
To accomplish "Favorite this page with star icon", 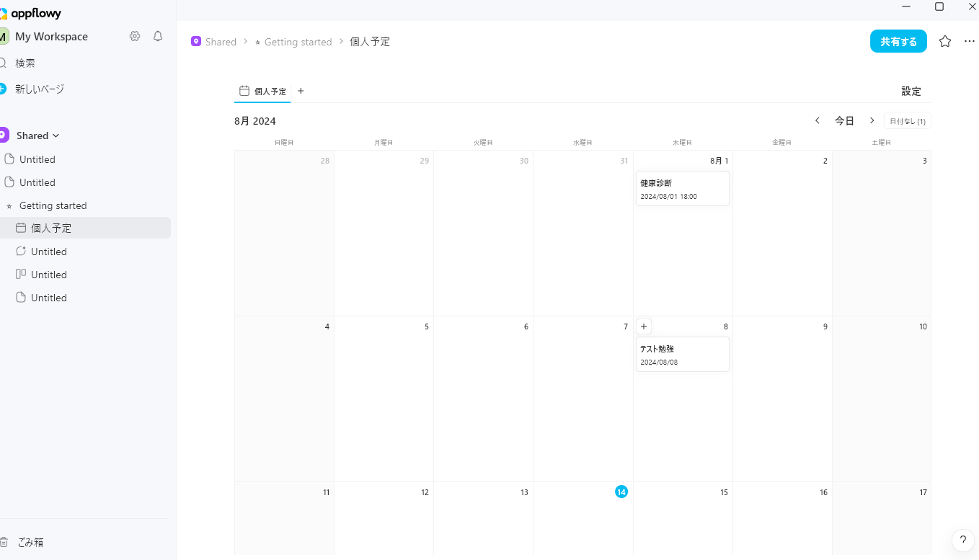I will pyautogui.click(x=945, y=41).
